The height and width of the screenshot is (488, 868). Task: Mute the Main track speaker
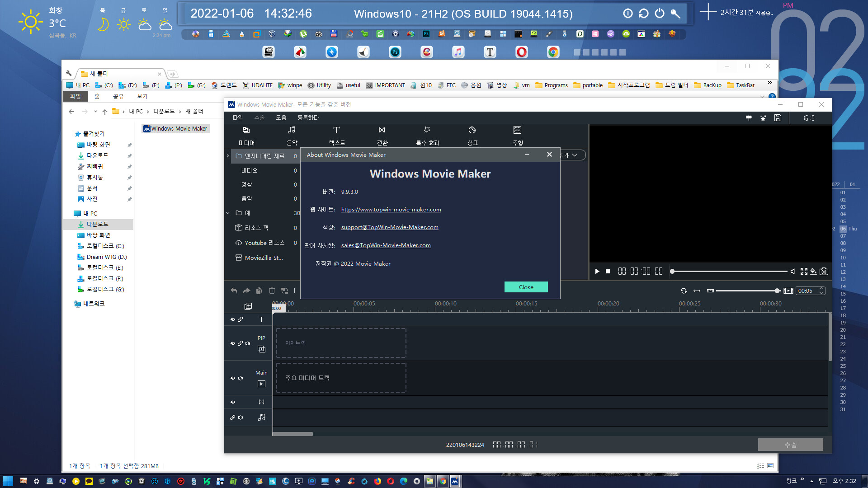pos(241,378)
